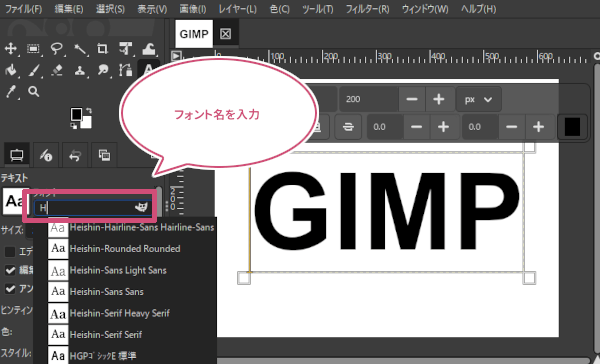600x364 pixels.
Task: Decrease the second 0.0 value
Action: coord(512,127)
